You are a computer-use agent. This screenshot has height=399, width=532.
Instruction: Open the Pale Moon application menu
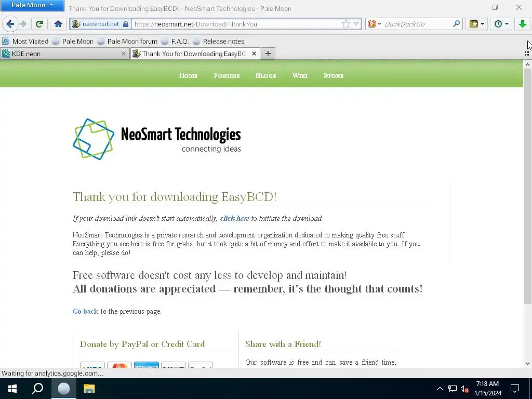click(32, 5)
